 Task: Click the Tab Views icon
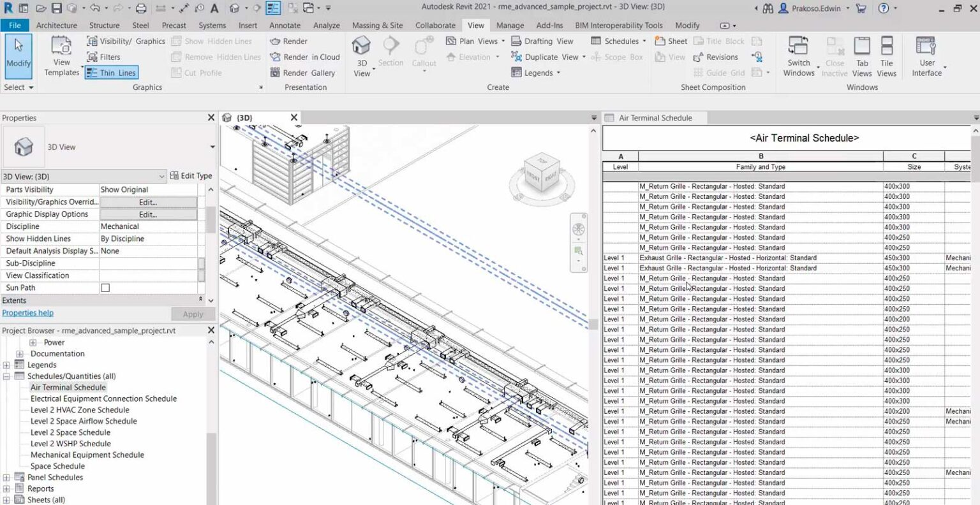tap(862, 54)
